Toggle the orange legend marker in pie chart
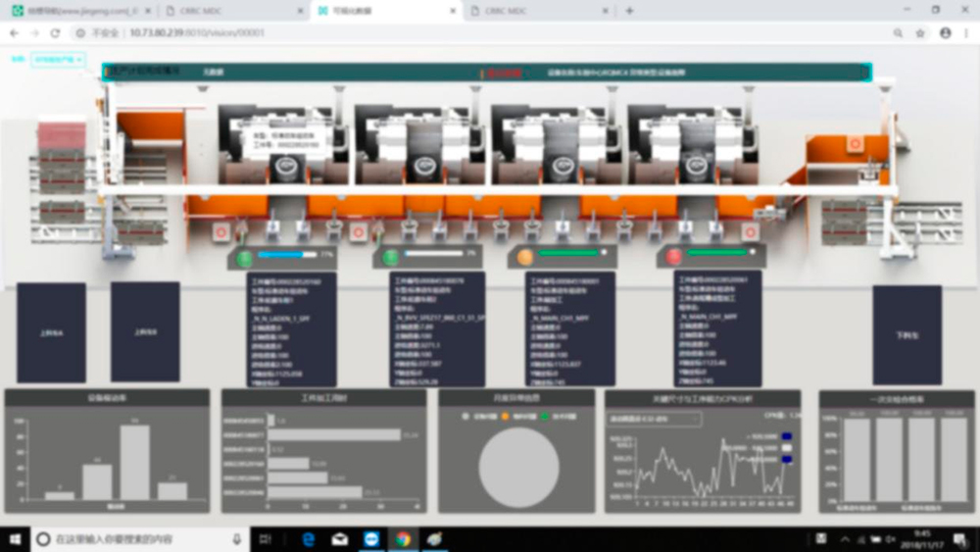The image size is (980, 552). coord(503,416)
